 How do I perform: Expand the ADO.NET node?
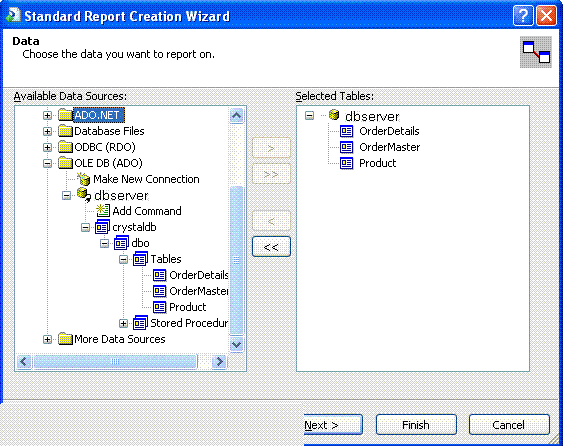click(47, 115)
